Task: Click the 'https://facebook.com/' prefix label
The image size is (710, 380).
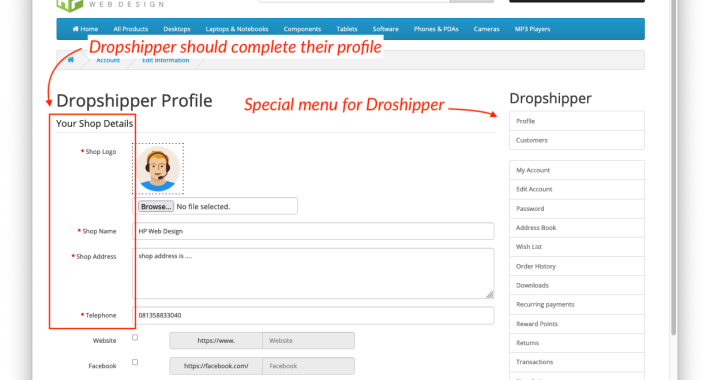Action: coord(216,366)
